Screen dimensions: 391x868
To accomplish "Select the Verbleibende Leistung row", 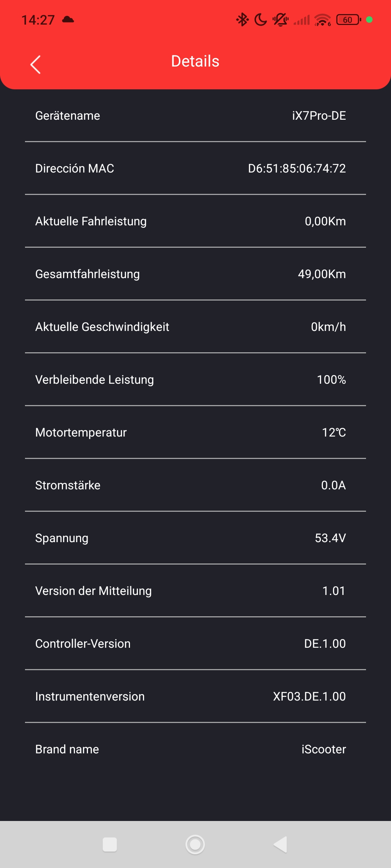I will [195, 380].
